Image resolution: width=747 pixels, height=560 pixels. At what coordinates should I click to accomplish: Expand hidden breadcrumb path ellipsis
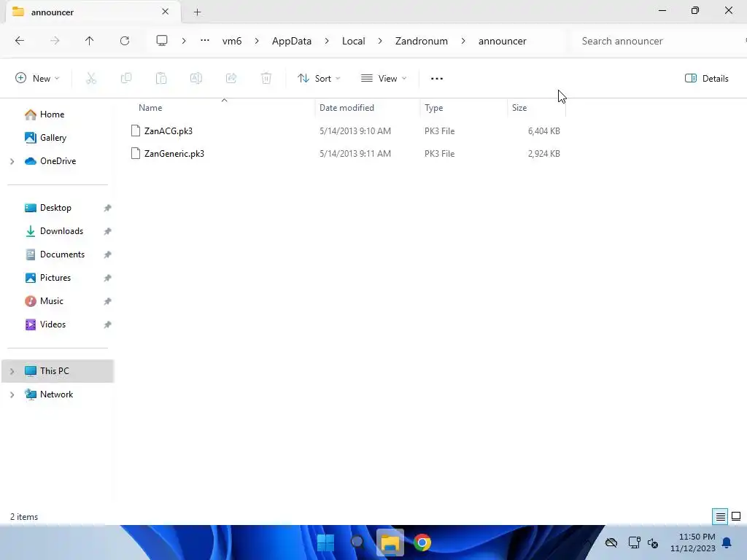205,41
